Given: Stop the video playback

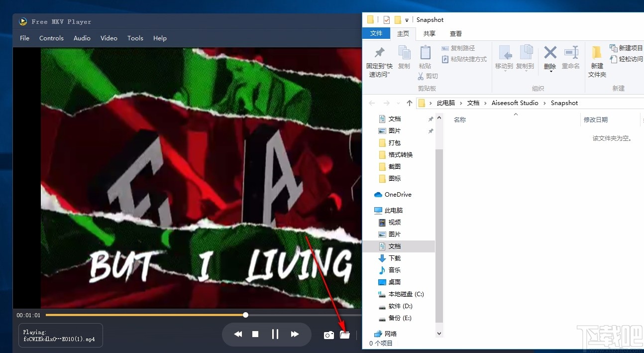Looking at the screenshot, I should [255, 334].
